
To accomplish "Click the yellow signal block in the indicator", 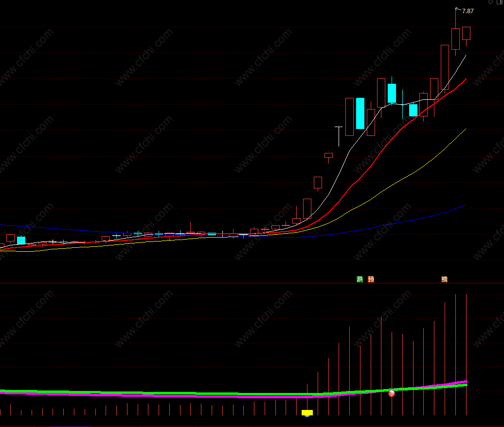I will [307, 412].
